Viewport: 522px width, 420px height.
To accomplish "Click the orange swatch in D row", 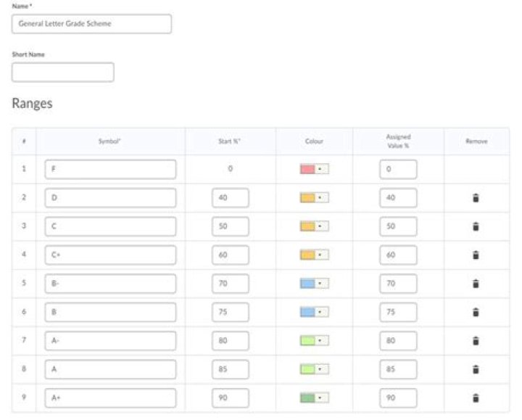I will [307, 197].
